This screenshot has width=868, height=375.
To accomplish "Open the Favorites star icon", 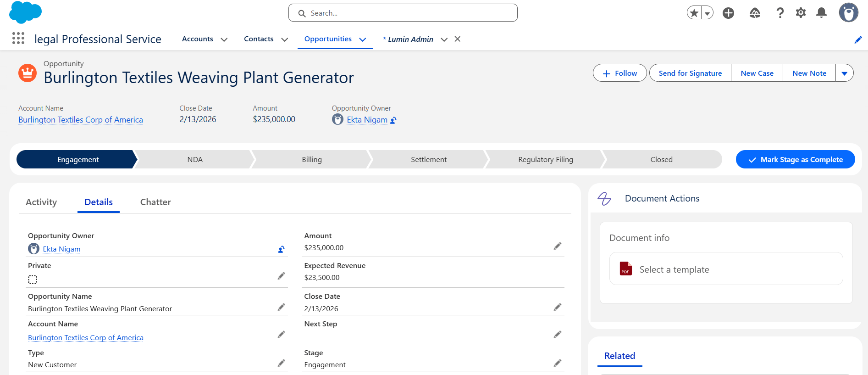I will (694, 13).
